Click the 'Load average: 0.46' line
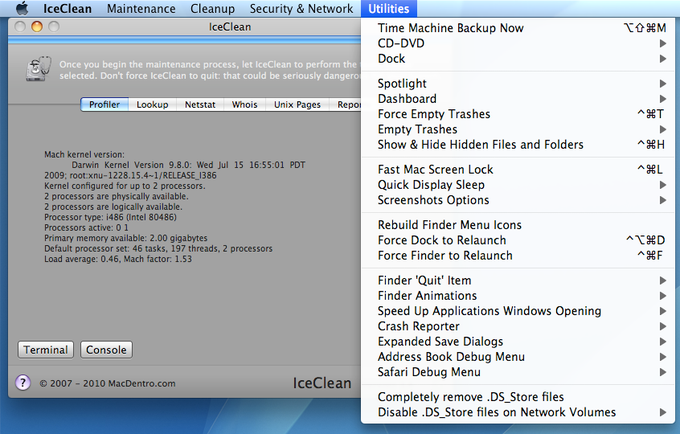The height and width of the screenshot is (434, 680). click(118, 259)
